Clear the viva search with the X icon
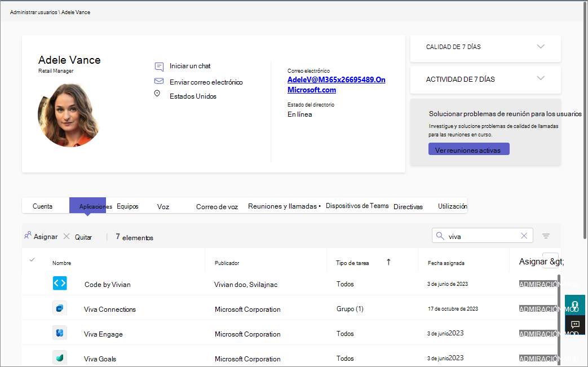The image size is (588, 367). [524, 236]
